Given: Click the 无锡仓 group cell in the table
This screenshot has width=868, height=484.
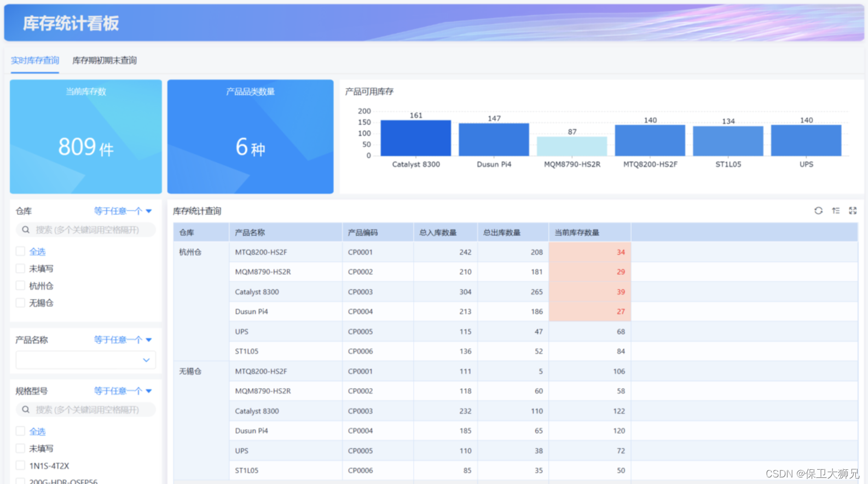Looking at the screenshot, I should click(201, 420).
